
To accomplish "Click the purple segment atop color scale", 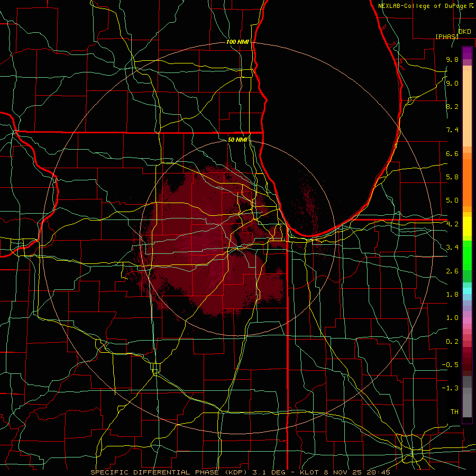I will coord(467,53).
